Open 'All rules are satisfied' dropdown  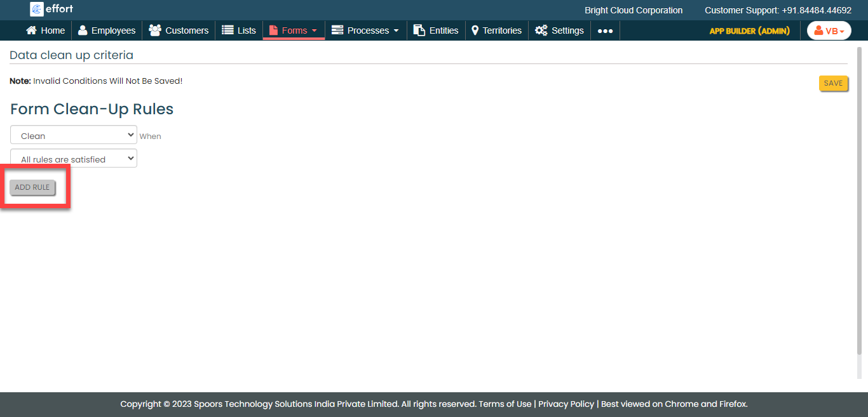click(x=74, y=159)
